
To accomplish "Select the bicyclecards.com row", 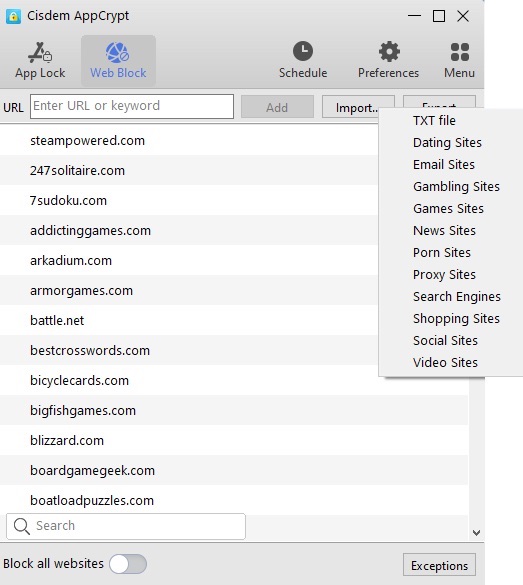I will pyautogui.click(x=234, y=381).
